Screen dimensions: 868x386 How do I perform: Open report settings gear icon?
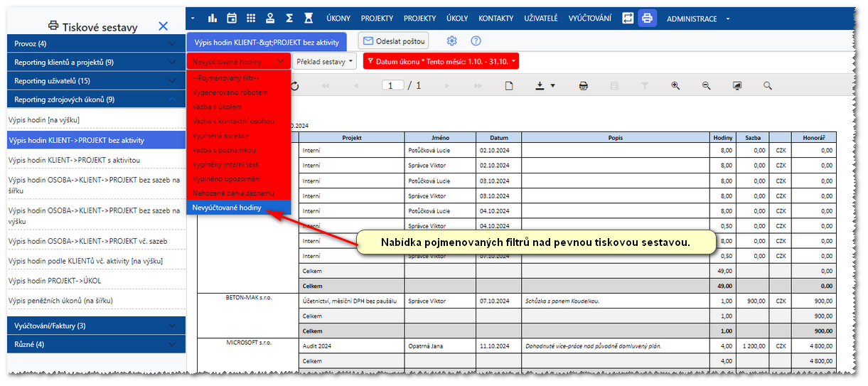451,41
